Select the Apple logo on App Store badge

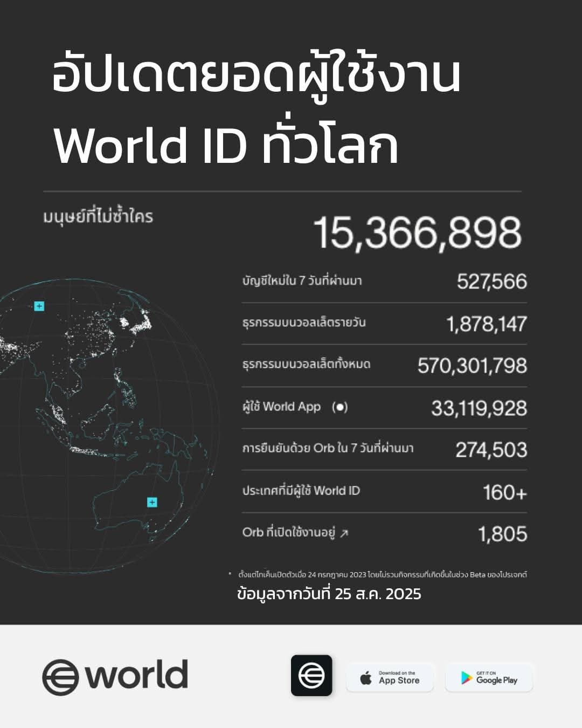coord(366,677)
